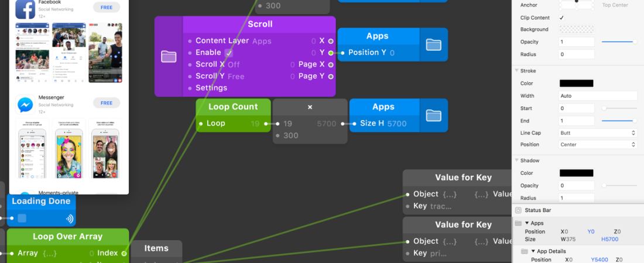644x263 pixels.
Task: Collapse the Stroke section
Action: tap(516, 71)
